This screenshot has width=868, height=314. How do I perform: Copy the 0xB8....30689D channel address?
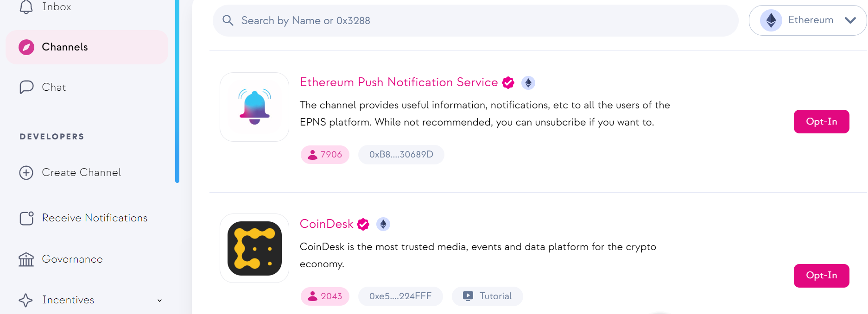click(x=401, y=155)
